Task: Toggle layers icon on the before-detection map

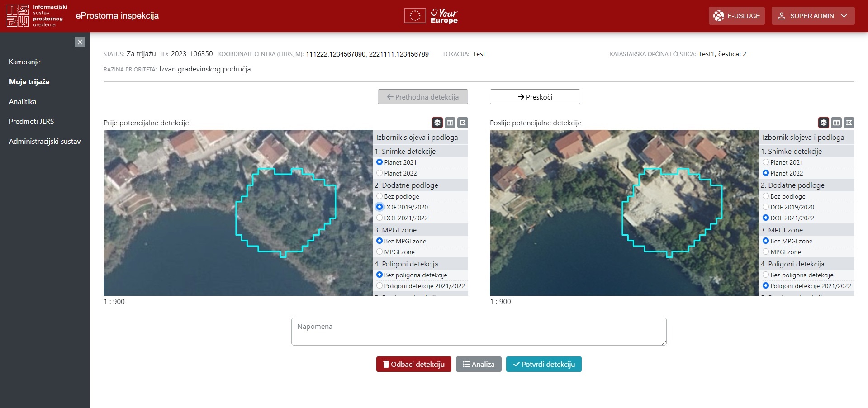Action: 437,123
